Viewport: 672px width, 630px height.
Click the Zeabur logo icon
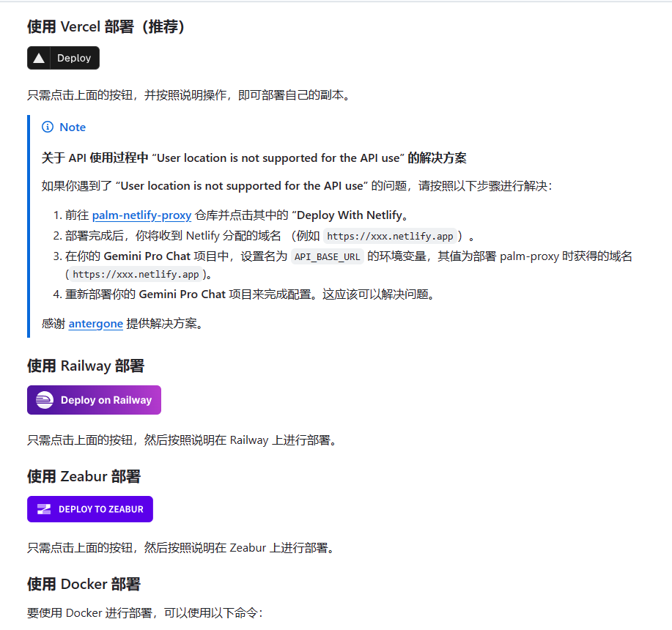coord(44,509)
